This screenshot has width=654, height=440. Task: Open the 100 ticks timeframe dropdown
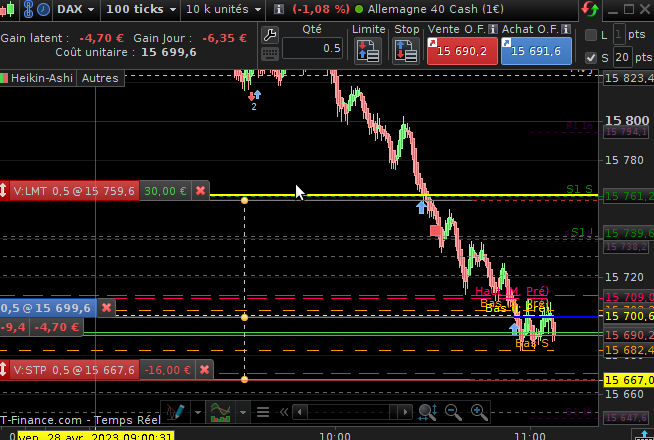coord(141,9)
